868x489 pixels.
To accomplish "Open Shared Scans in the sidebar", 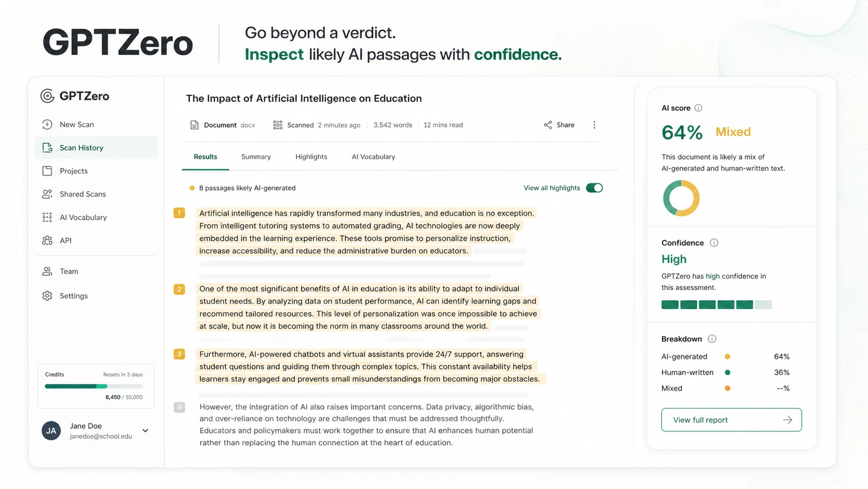I will pyautogui.click(x=96, y=194).
